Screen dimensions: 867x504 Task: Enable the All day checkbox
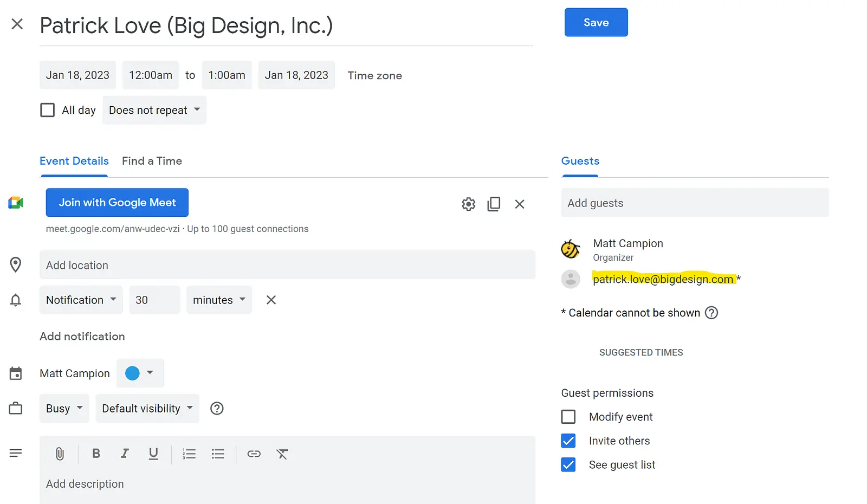coord(48,110)
